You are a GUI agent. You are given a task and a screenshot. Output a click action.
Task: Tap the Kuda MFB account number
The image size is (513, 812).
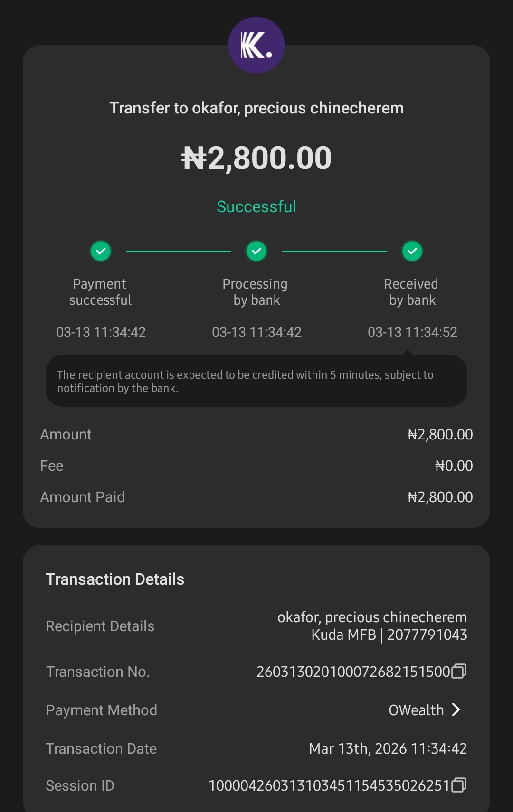(427, 635)
